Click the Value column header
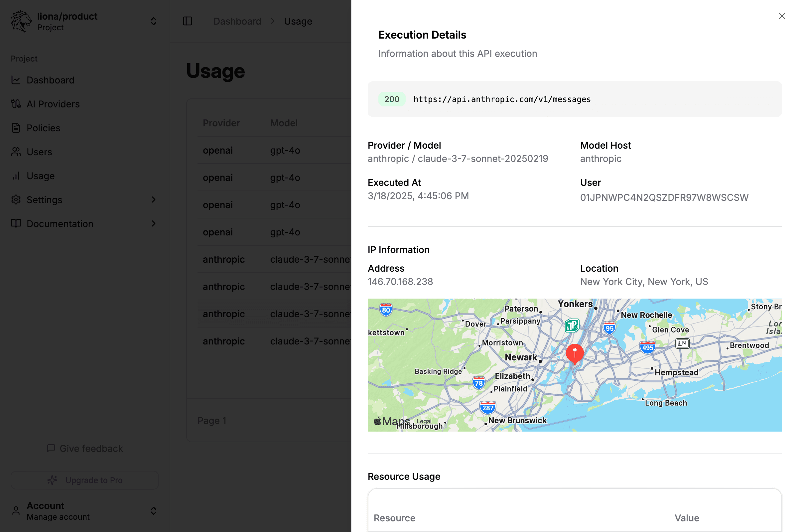The height and width of the screenshot is (532, 798). click(x=686, y=518)
